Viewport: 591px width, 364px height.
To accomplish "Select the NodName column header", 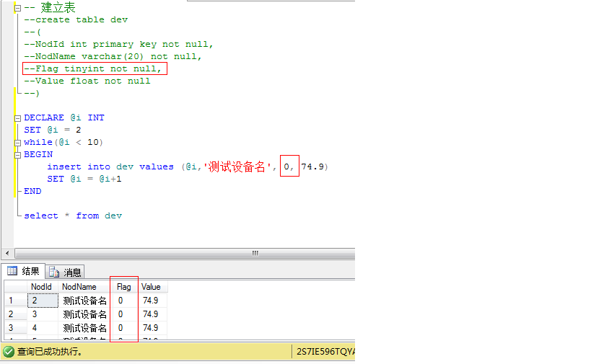I will click(79, 287).
